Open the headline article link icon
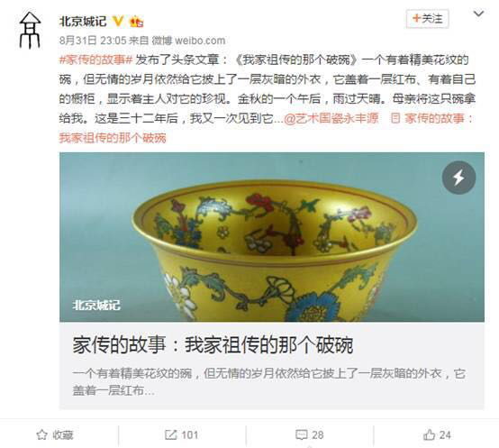The height and width of the screenshot is (448, 499). (395, 118)
